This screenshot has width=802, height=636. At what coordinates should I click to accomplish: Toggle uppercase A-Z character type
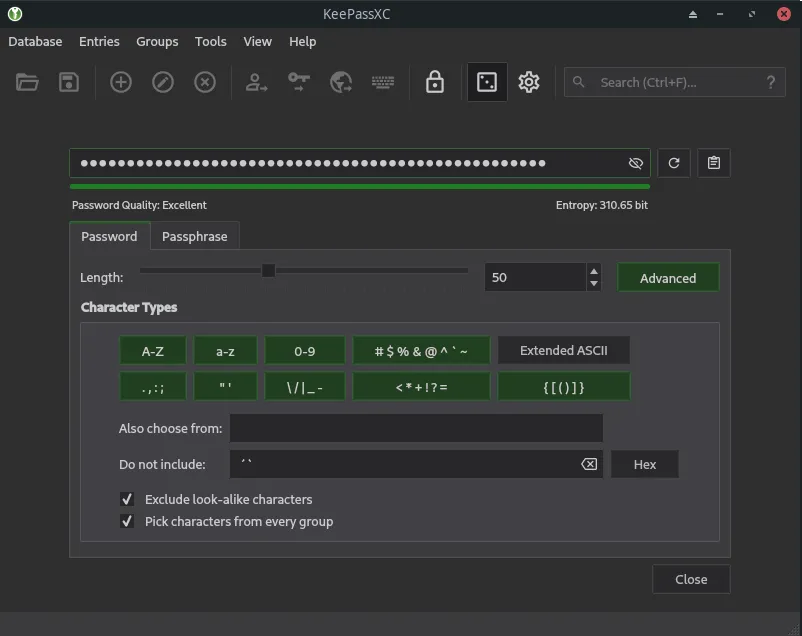pyautogui.click(x=152, y=351)
